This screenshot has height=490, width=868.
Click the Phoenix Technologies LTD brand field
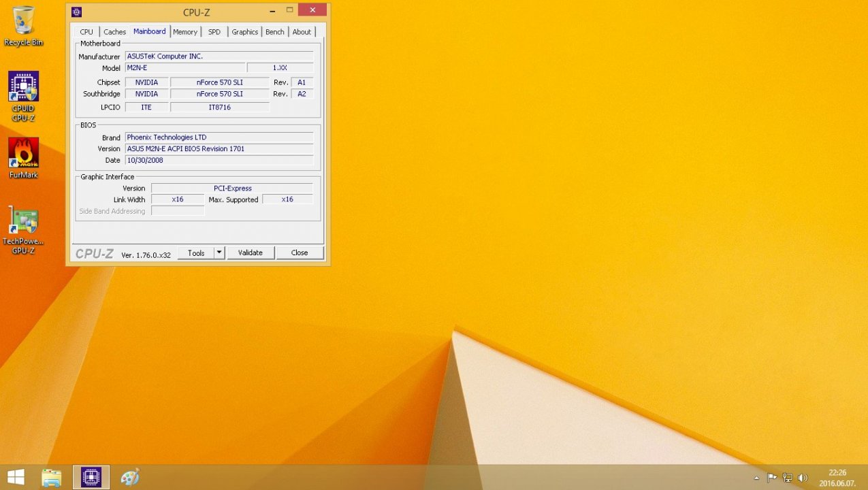point(219,137)
